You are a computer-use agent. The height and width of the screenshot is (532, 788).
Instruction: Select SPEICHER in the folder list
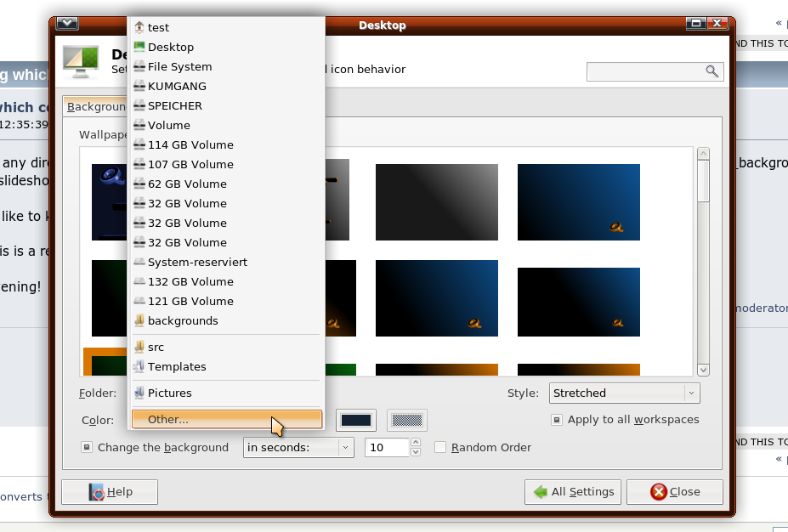pos(174,105)
